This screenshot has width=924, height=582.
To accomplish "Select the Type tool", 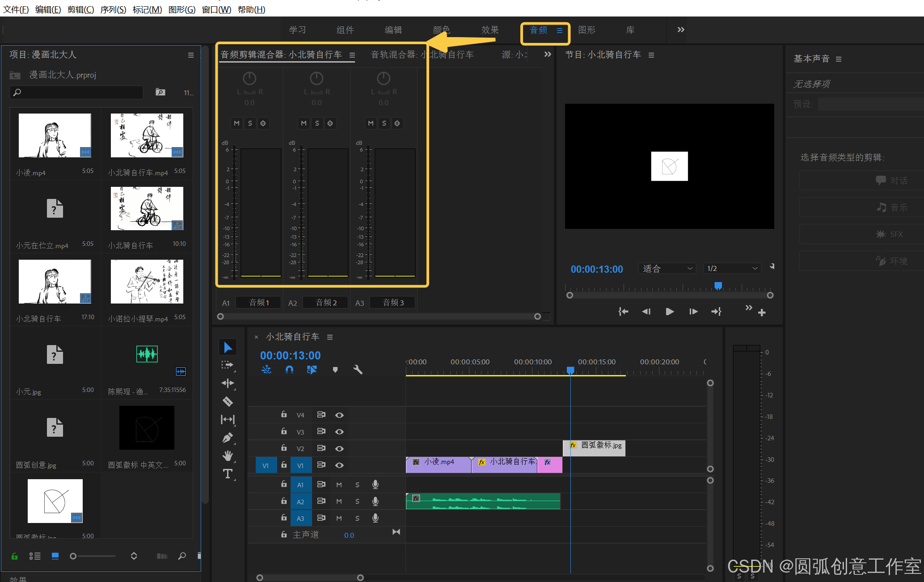I will pos(228,474).
